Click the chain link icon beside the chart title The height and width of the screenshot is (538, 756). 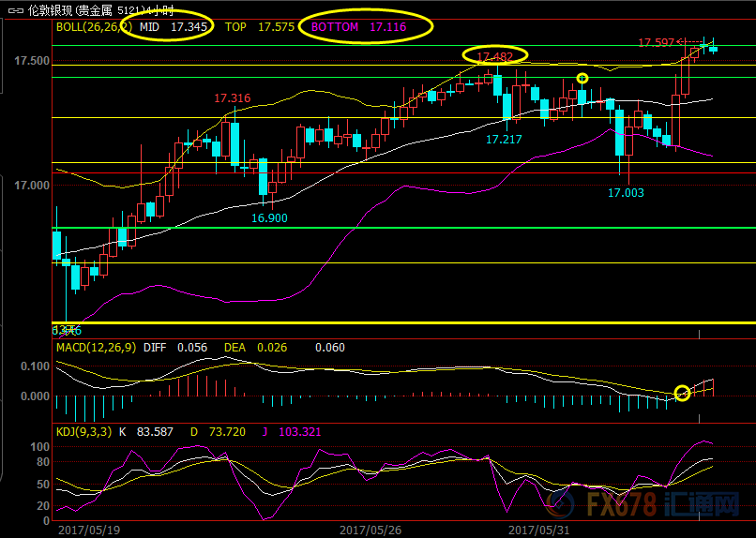16,10
